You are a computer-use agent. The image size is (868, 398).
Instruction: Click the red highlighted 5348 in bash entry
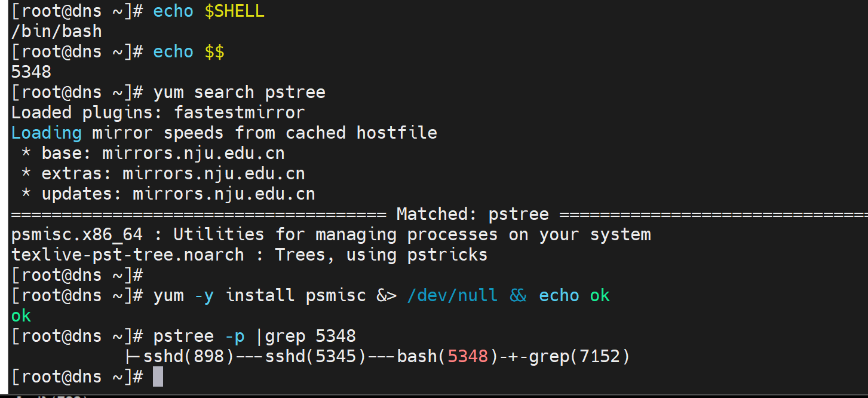click(x=468, y=357)
